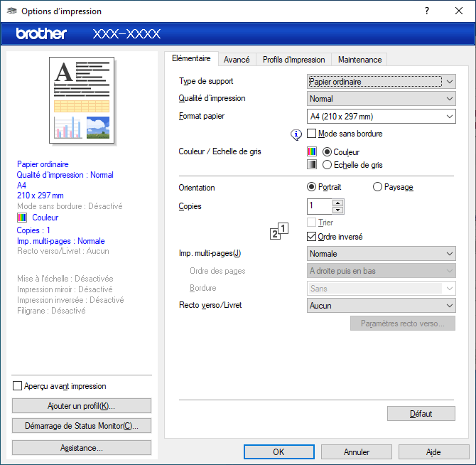This screenshot has height=465, width=476.
Task: Click the grayscale icon beside Echelle de gris
Action: 312,164
